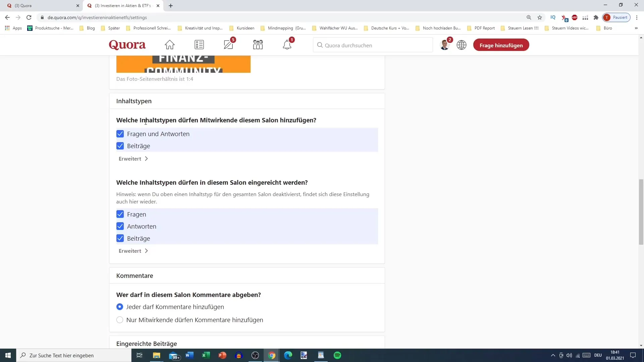Open File Explorer from the taskbar
Viewport: 644px width, 362px height.
pyautogui.click(x=157, y=355)
